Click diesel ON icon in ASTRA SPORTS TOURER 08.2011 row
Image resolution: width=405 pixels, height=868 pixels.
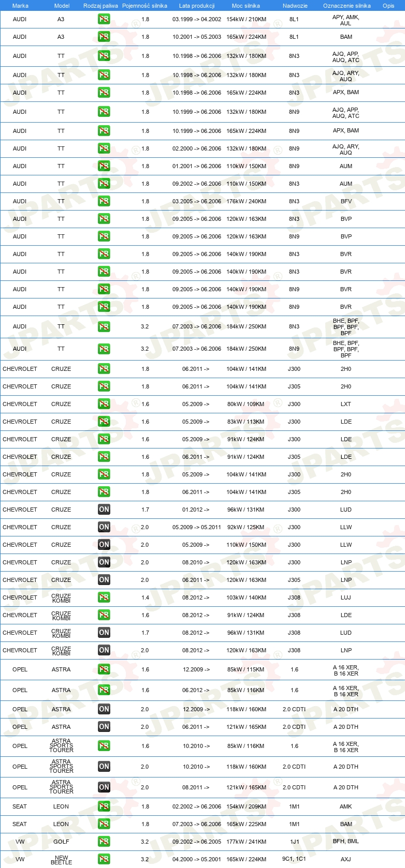coord(104,787)
